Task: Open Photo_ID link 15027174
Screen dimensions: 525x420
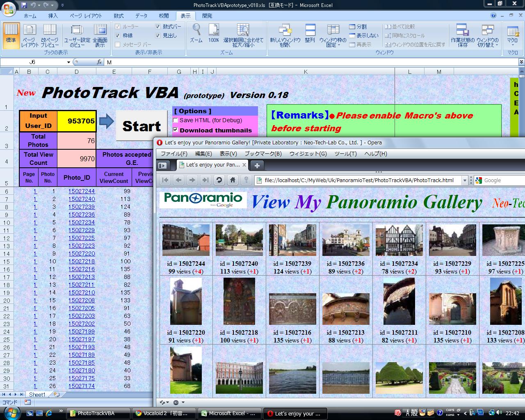Action: 82,386
